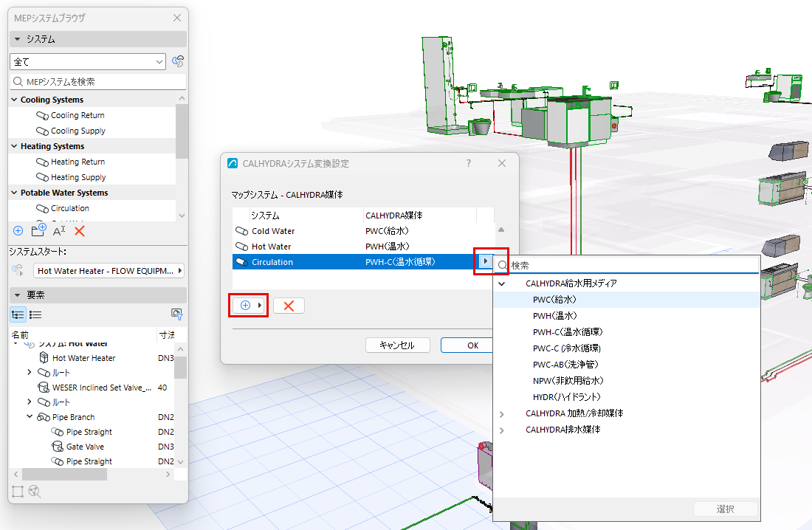Open help with the question mark in CALHYDRA dialog
Screen dimensions: 812x530
469,163
